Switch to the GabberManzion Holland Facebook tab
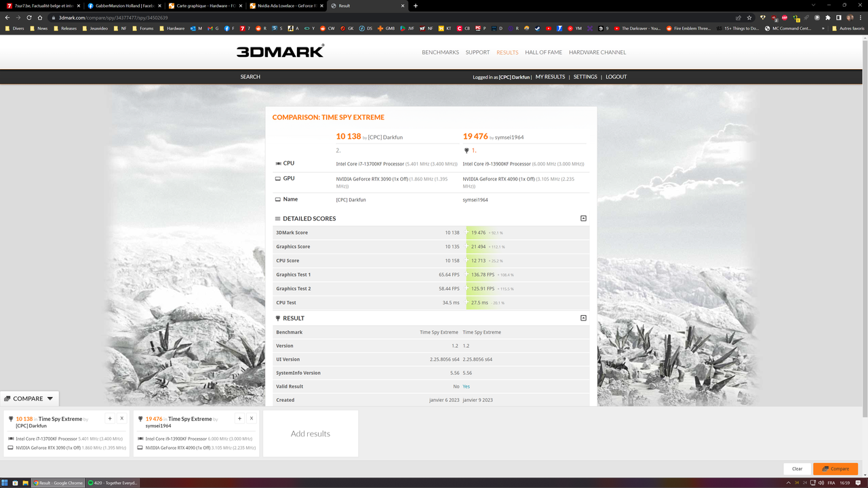The width and height of the screenshot is (868, 488). (122, 5)
